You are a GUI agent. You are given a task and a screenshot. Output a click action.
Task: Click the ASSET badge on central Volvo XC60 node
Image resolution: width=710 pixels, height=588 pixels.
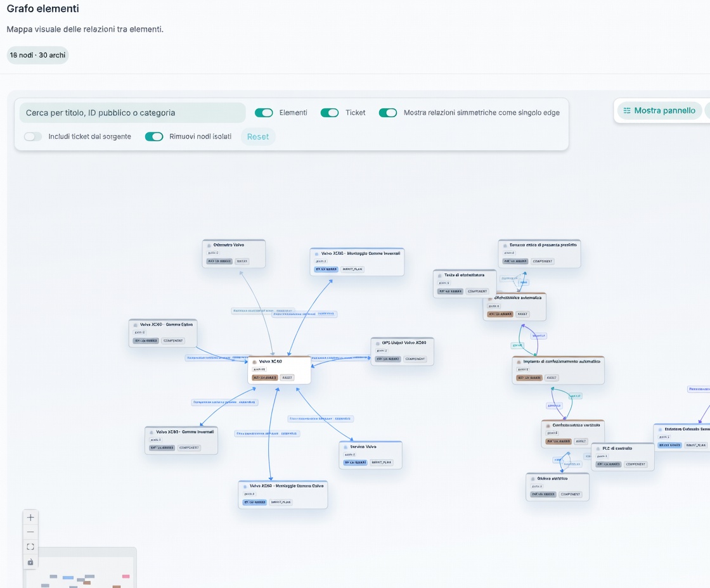click(287, 378)
